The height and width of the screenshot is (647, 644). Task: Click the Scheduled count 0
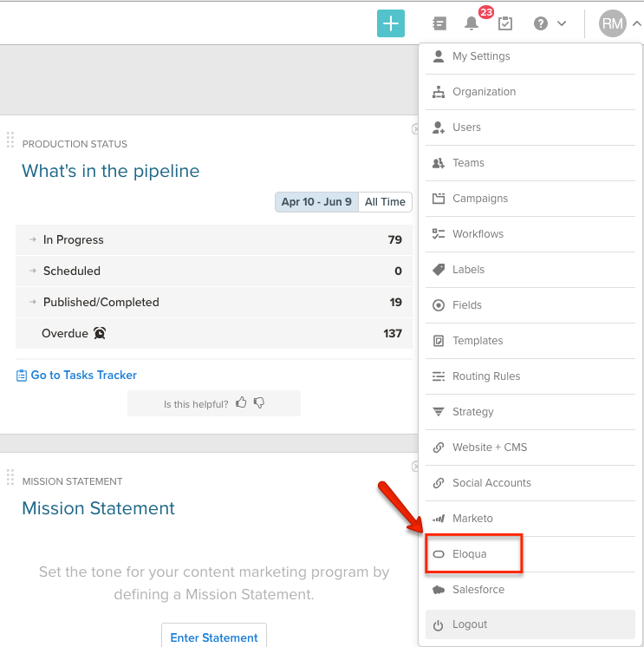[398, 271]
